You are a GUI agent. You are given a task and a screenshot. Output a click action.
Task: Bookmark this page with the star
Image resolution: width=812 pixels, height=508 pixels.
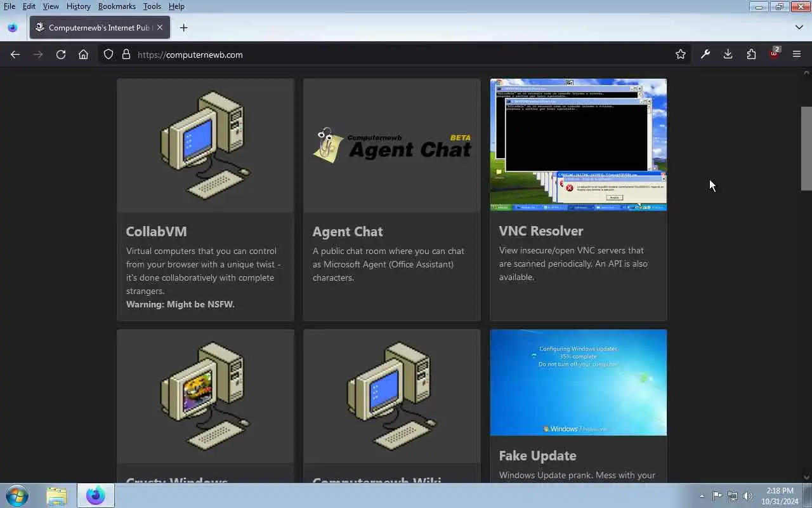[x=681, y=55]
